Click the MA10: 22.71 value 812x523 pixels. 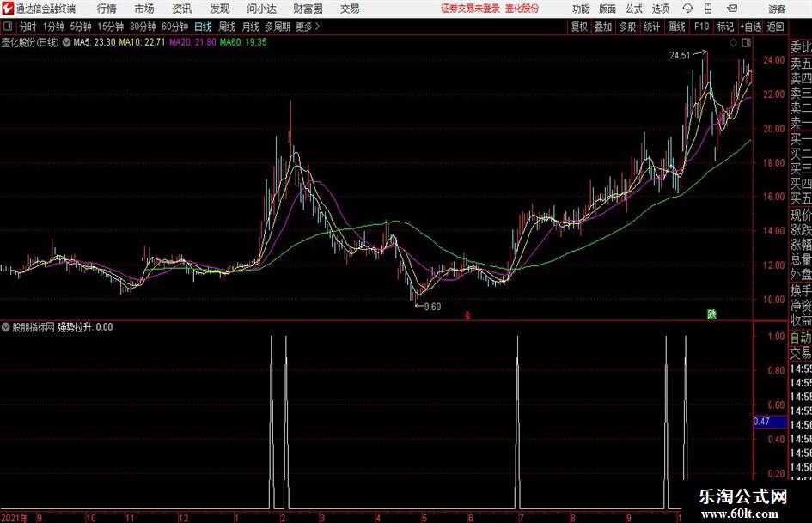pyautogui.click(x=142, y=42)
